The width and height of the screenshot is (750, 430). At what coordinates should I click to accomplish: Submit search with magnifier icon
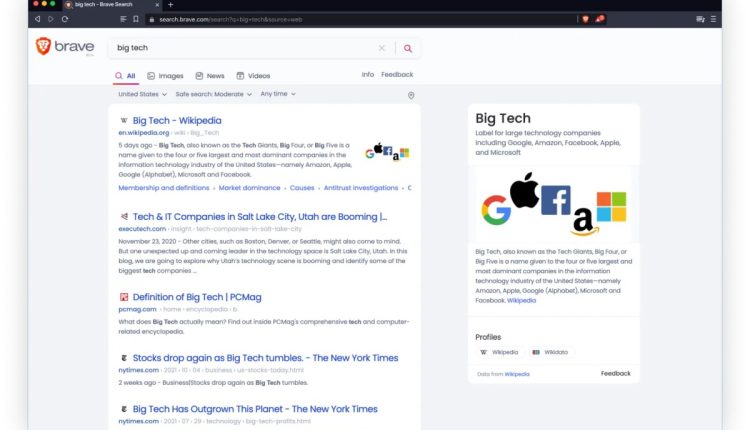point(408,48)
